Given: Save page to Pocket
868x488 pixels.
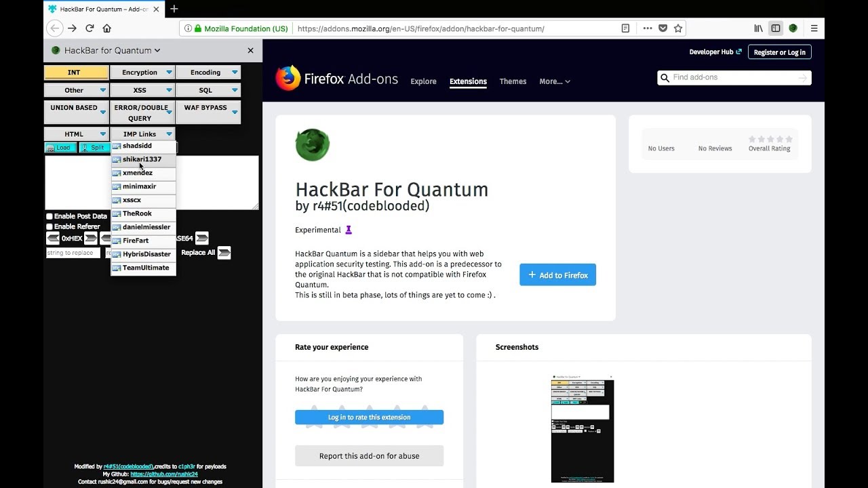Looking at the screenshot, I should coord(663,28).
